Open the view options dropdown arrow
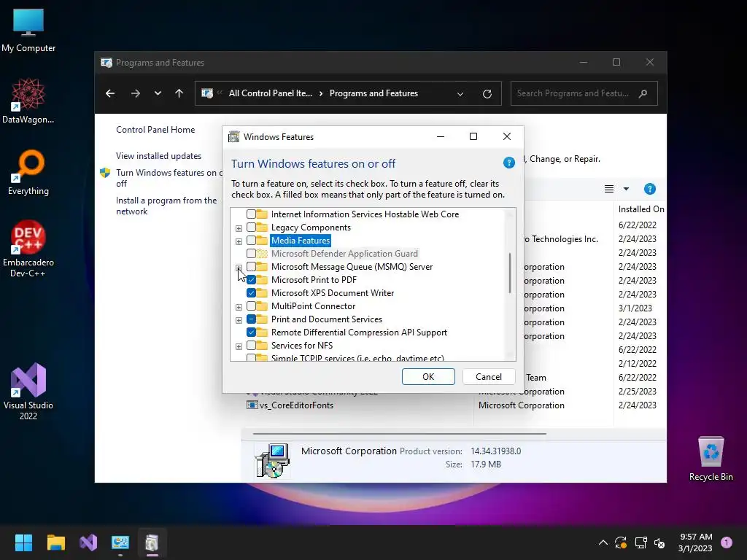The image size is (747, 560). 626,189
